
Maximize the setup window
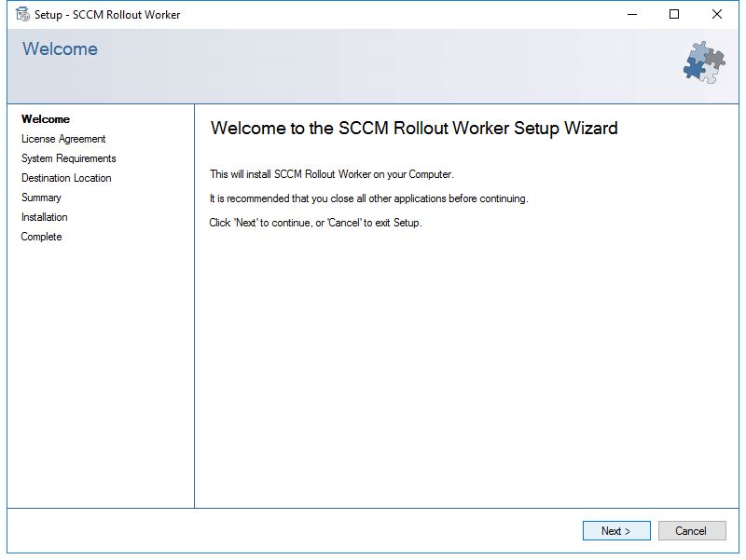click(674, 14)
